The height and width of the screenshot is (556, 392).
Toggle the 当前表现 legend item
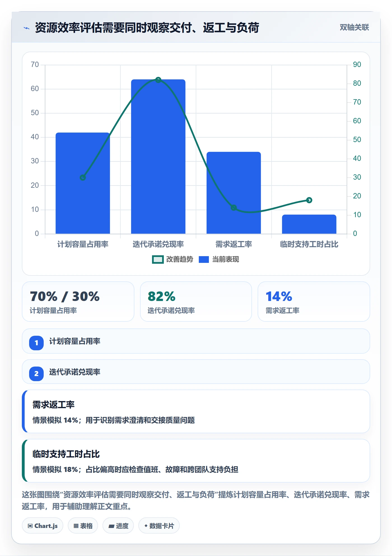(x=219, y=260)
